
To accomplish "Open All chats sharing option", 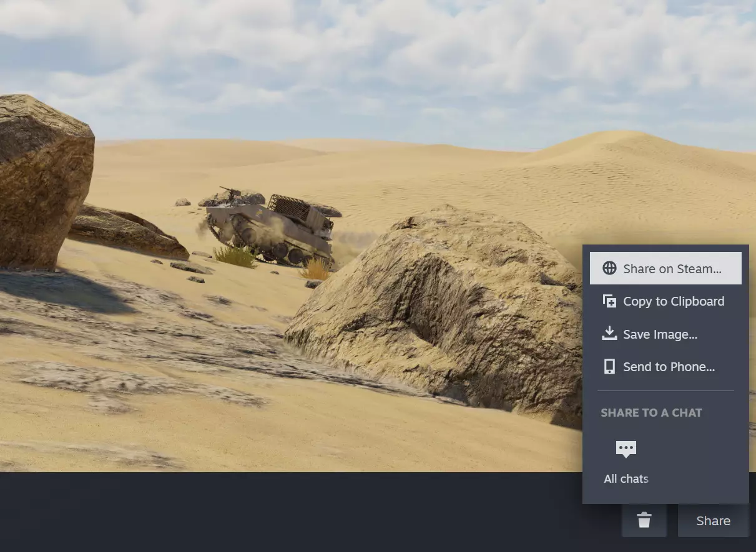I will (x=626, y=462).
